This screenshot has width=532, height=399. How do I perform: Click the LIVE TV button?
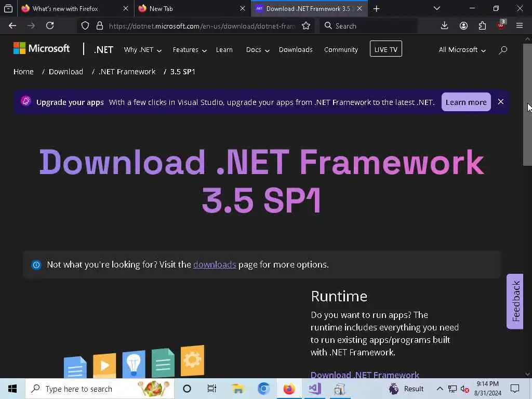coord(386,49)
